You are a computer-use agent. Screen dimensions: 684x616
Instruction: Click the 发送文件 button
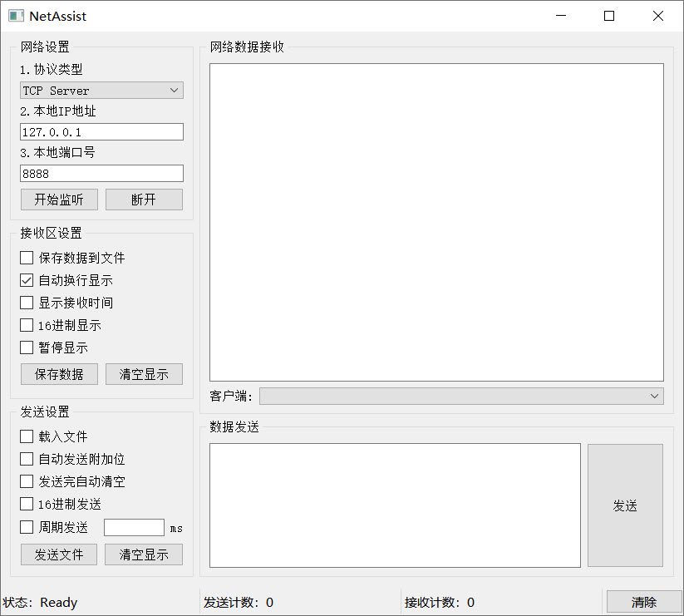(x=59, y=554)
